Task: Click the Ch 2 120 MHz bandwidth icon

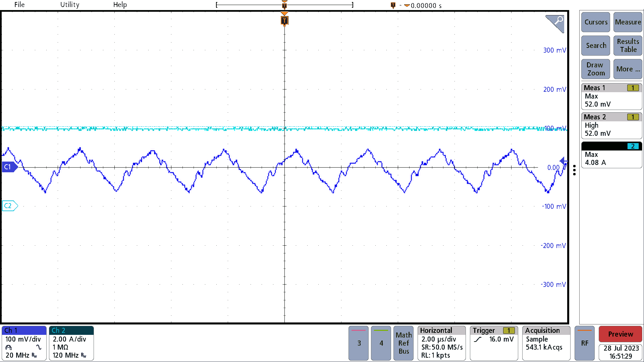Action: (x=84, y=355)
